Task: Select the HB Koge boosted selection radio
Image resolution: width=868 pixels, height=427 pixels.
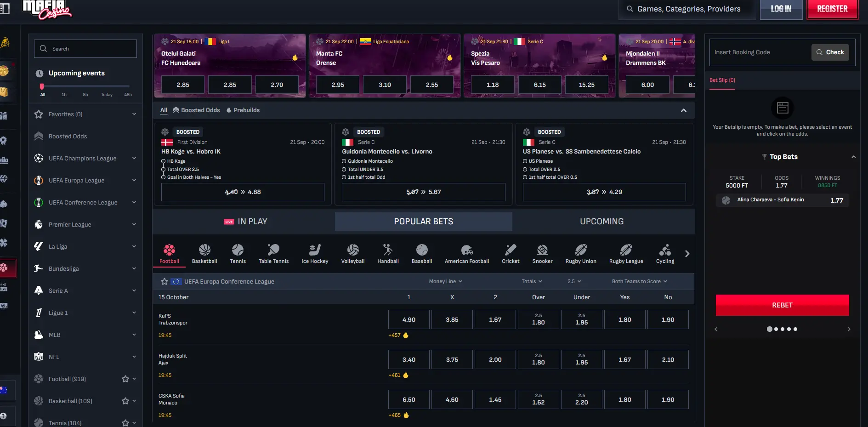Action: click(163, 161)
